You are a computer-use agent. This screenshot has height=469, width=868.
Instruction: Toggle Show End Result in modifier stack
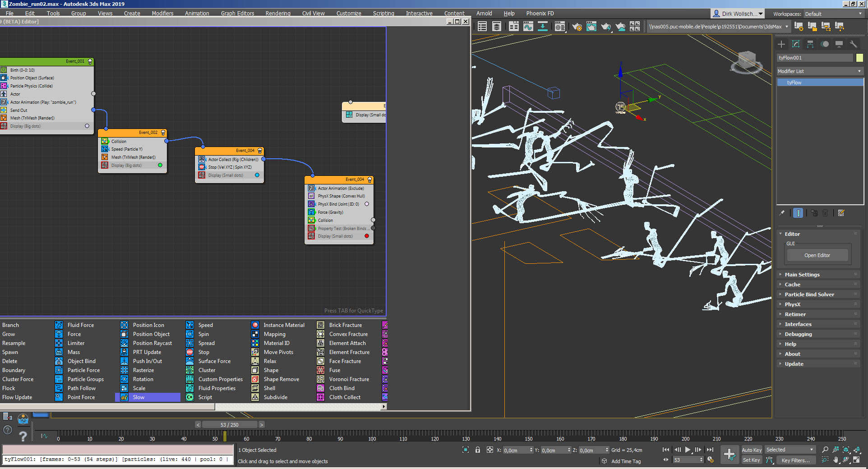coord(798,213)
